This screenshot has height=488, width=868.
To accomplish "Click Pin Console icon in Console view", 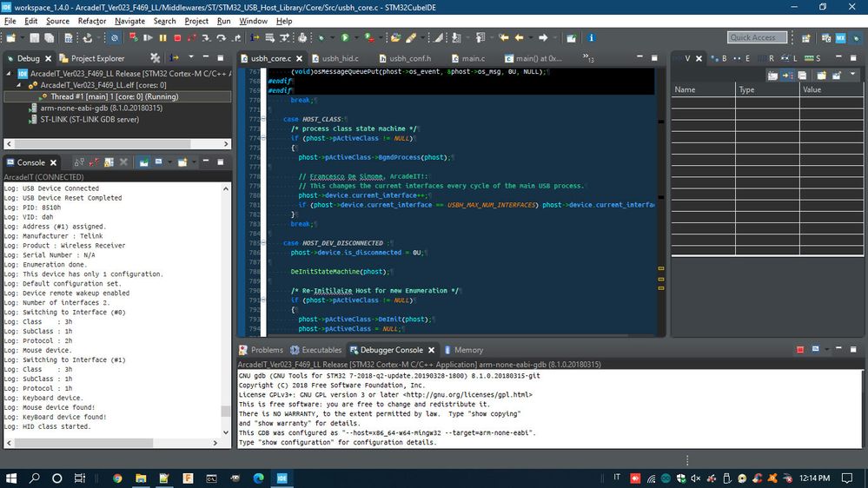I will [x=143, y=162].
